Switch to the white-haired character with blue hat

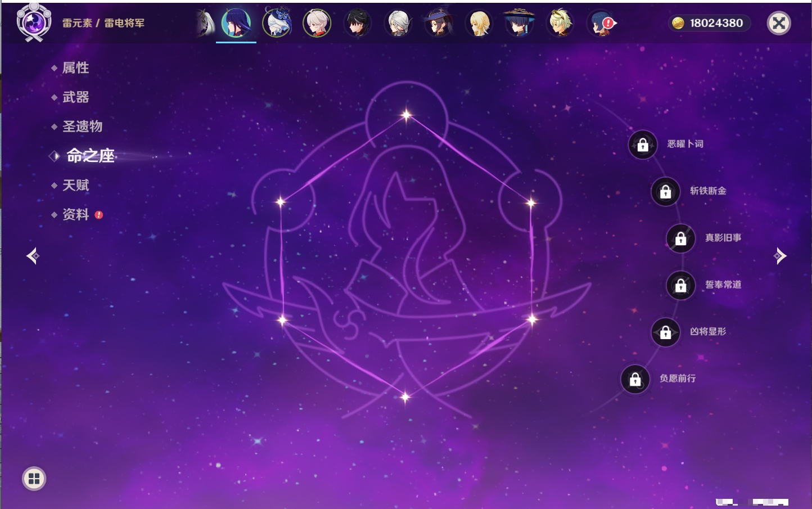(277, 23)
